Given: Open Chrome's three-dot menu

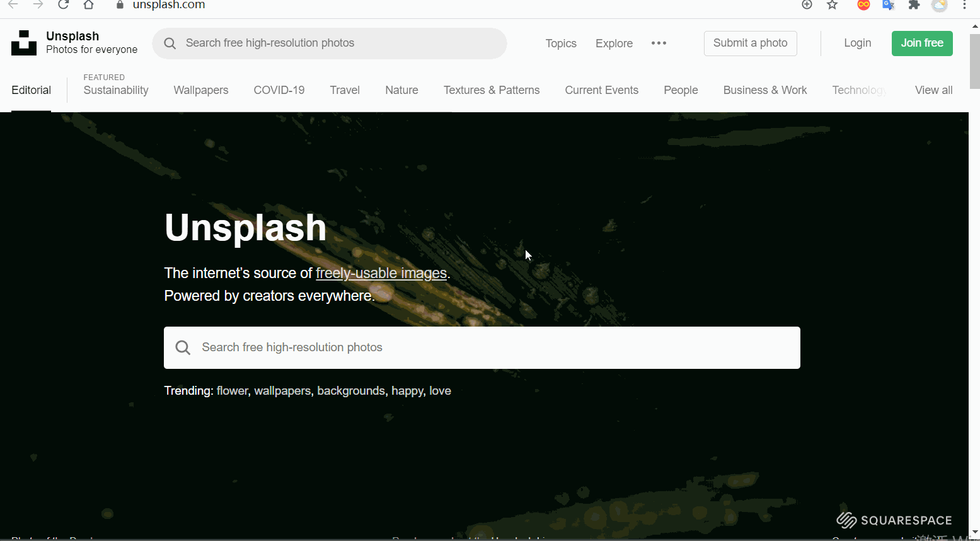Looking at the screenshot, I should pyautogui.click(x=965, y=5).
